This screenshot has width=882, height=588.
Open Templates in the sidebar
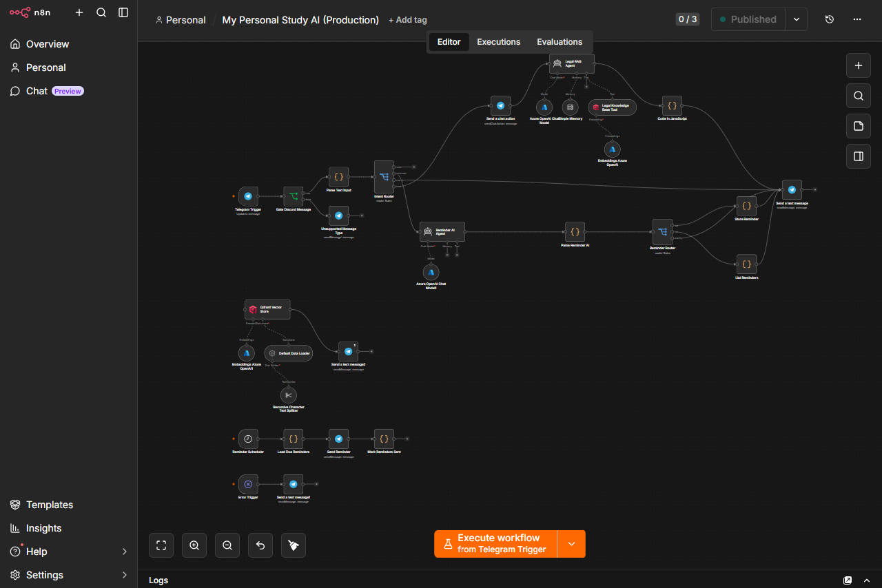coord(69,505)
